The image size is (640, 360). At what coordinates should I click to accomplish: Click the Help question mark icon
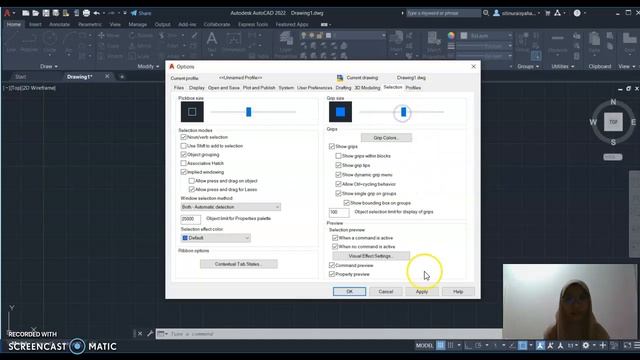pos(577,13)
